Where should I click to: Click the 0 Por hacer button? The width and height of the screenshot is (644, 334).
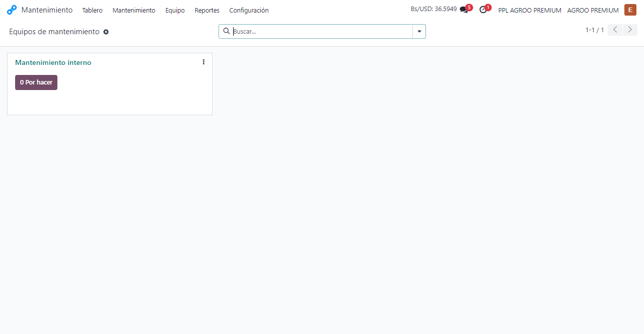[x=36, y=82]
